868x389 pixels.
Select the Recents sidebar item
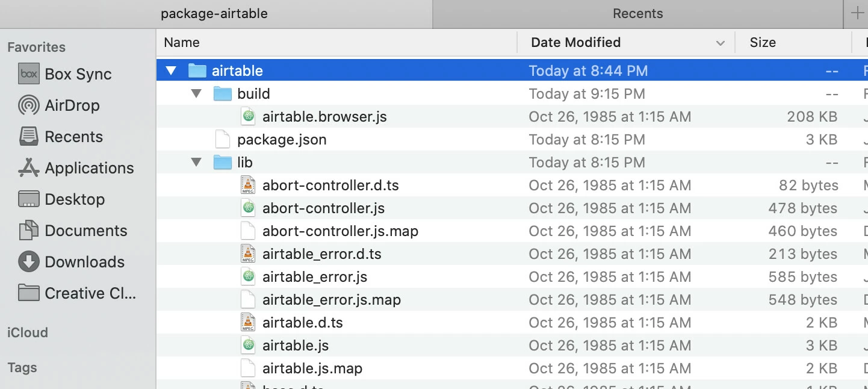tap(61, 137)
